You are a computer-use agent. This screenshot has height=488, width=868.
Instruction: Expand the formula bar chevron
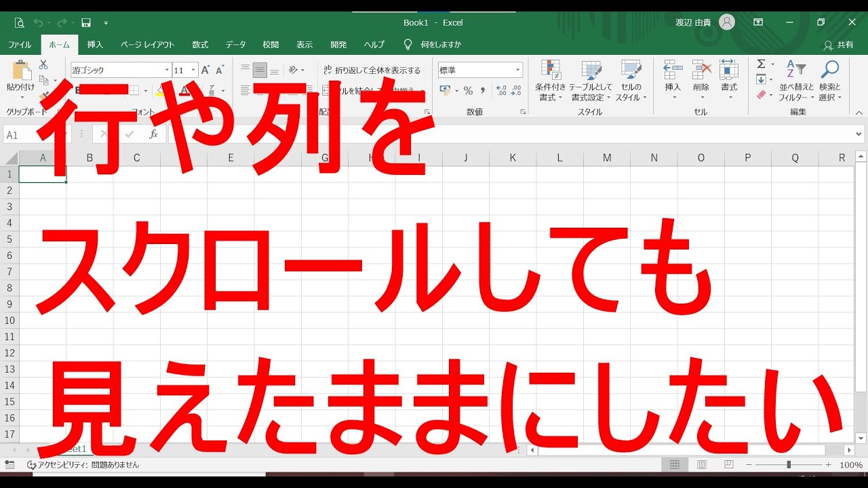coord(859,134)
